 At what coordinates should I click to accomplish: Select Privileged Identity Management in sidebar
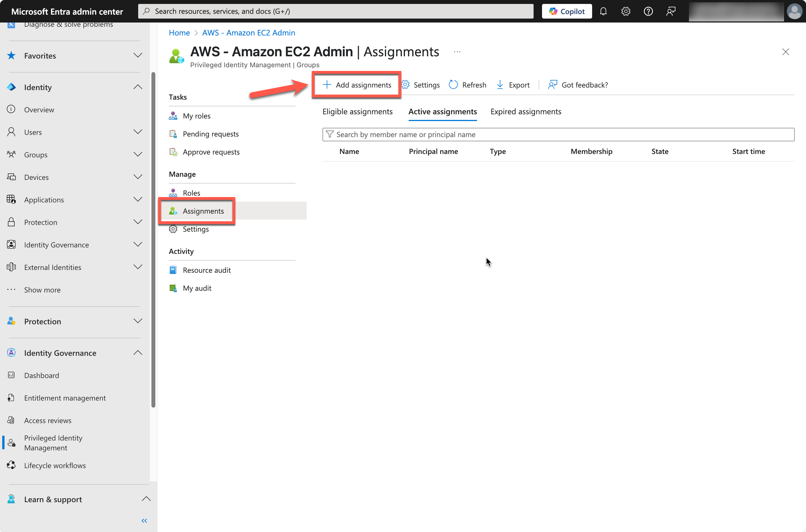[x=53, y=442]
